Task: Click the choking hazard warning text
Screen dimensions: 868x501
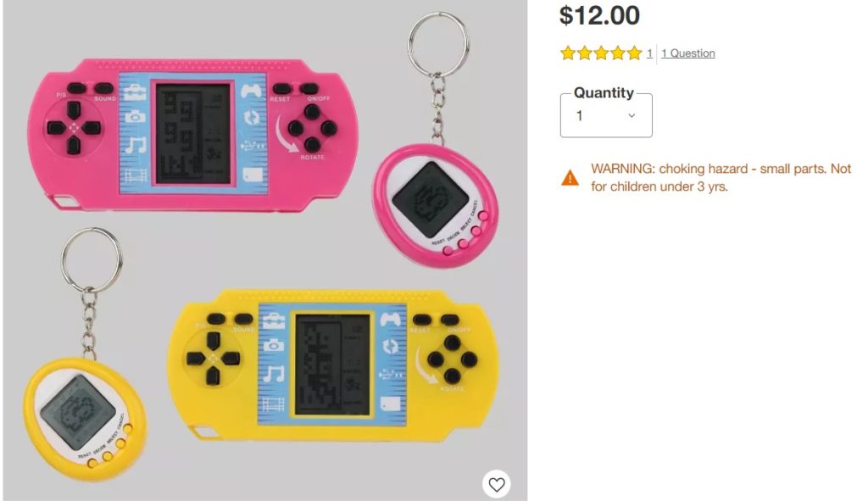Action: pyautogui.click(x=721, y=177)
